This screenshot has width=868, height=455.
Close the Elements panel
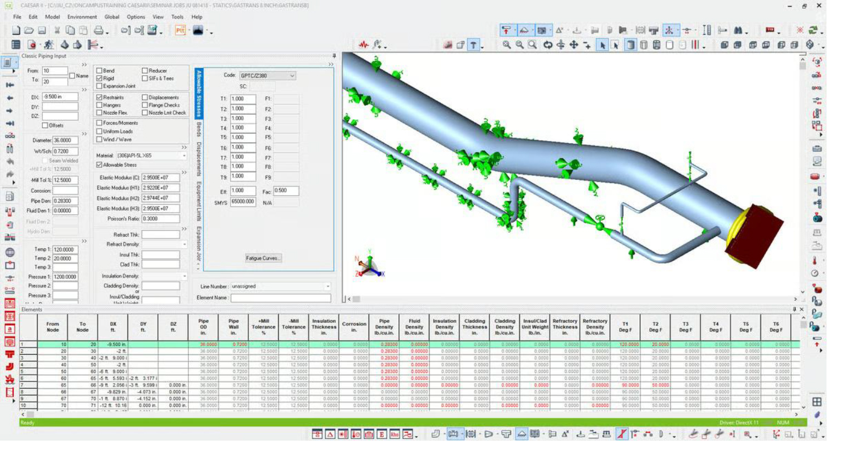pyautogui.click(x=802, y=309)
